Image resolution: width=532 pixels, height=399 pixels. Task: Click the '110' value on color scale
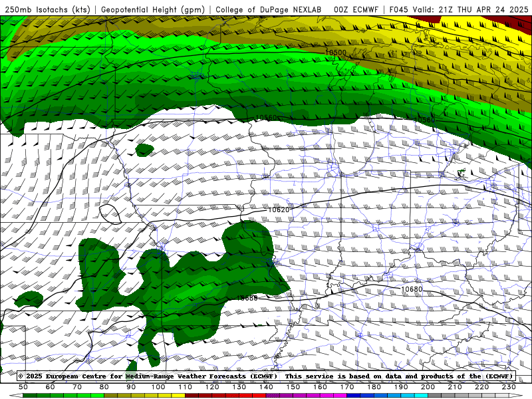(x=185, y=387)
